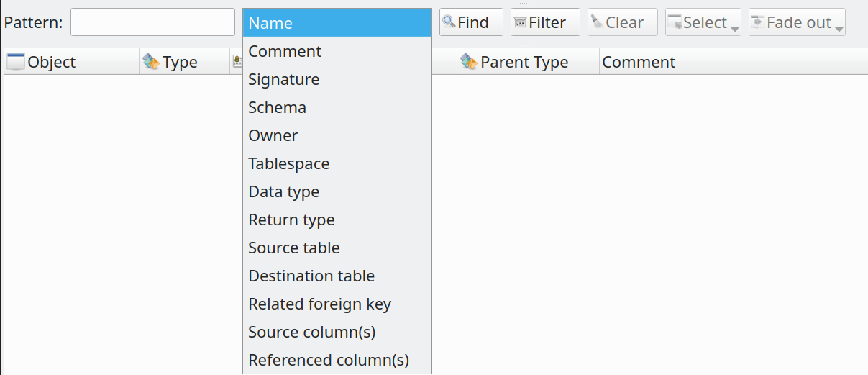Open the Fade out dropdown button
This screenshot has width=868, height=375.
point(797,22)
